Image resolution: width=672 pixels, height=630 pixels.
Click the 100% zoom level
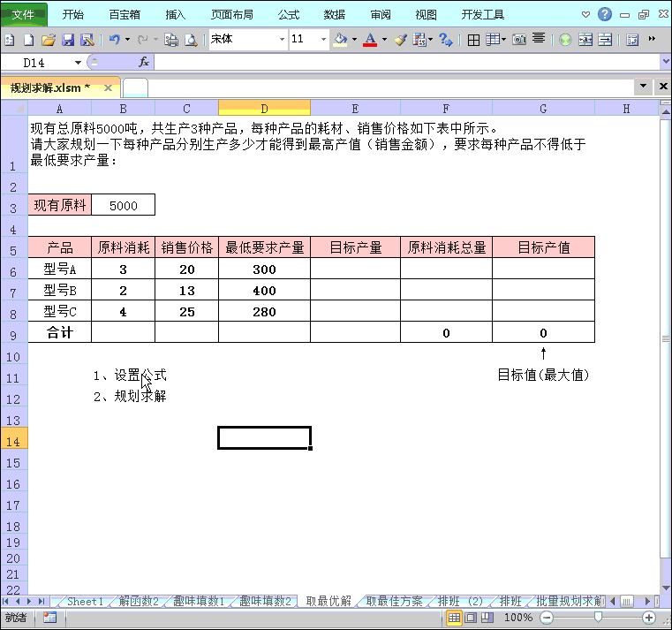click(518, 618)
